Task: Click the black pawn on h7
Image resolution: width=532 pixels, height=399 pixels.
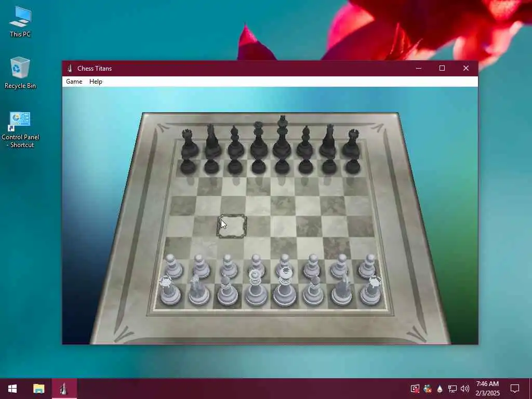Action: 353,166
